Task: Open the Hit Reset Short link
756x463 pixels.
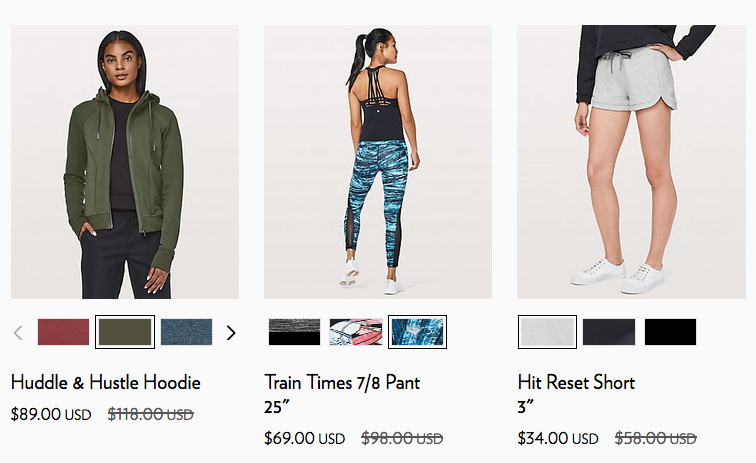Action: pyautogui.click(x=576, y=395)
